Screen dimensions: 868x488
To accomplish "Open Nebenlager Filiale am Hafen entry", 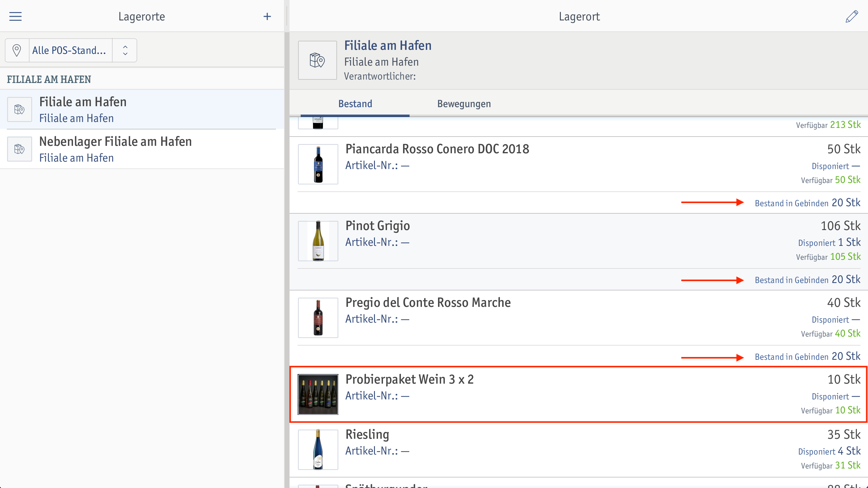I will tap(142, 149).
